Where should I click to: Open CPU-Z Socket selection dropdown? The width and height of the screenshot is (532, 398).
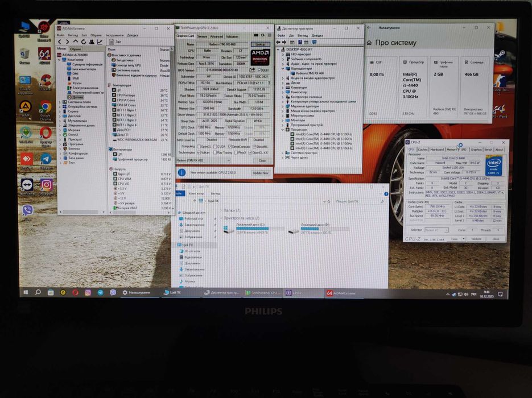pos(436,230)
